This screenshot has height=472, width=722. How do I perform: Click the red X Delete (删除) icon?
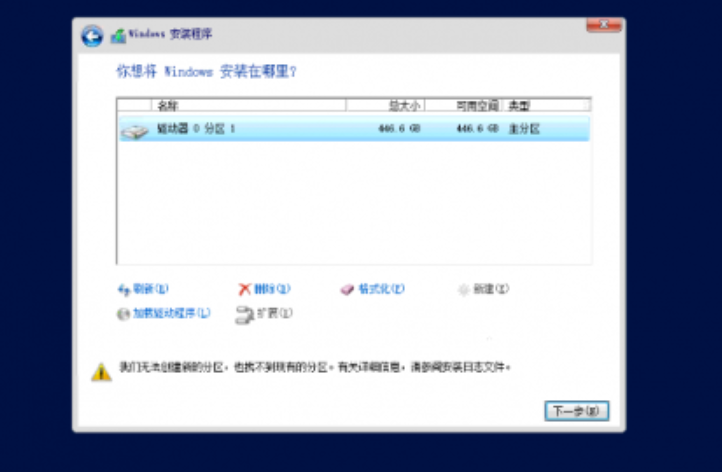pos(244,289)
